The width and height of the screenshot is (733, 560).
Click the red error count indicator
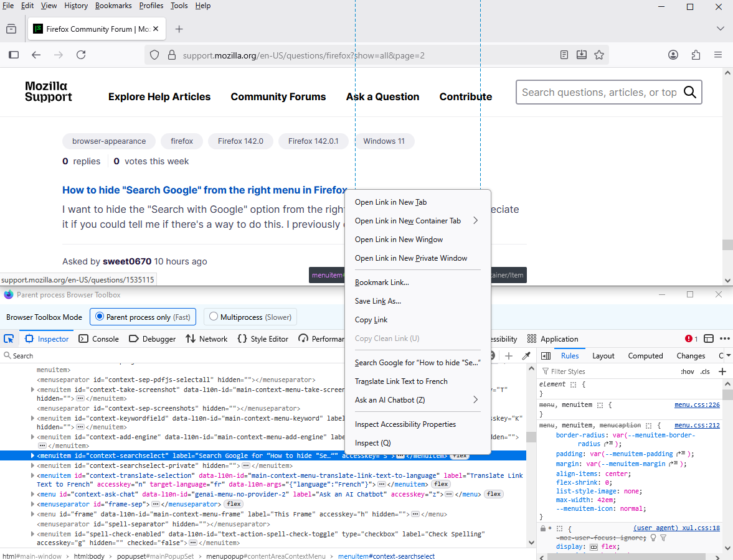pos(691,338)
